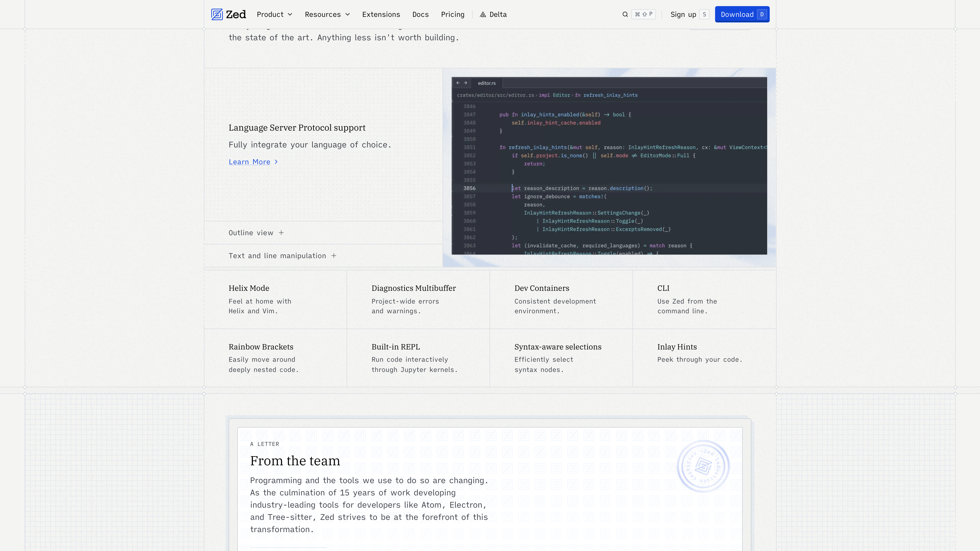Open the Syntax-aware selections card
Image resolution: width=980 pixels, height=551 pixels.
561,358
